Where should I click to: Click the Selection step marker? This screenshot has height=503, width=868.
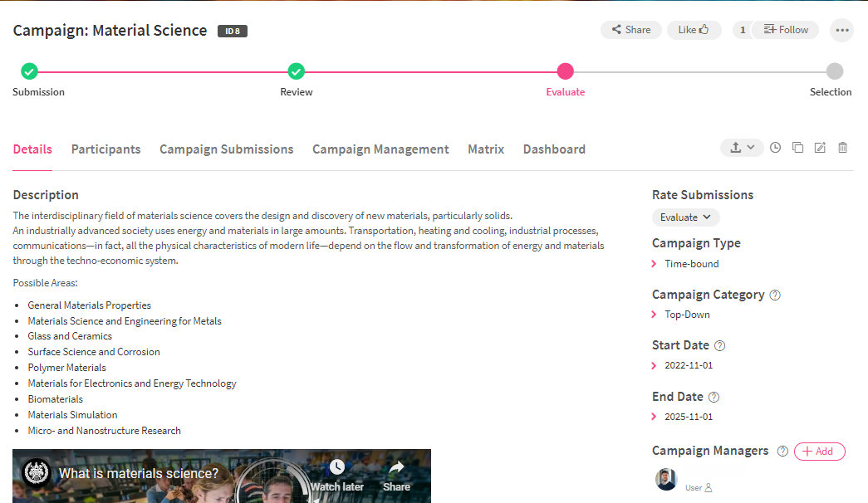pos(835,71)
